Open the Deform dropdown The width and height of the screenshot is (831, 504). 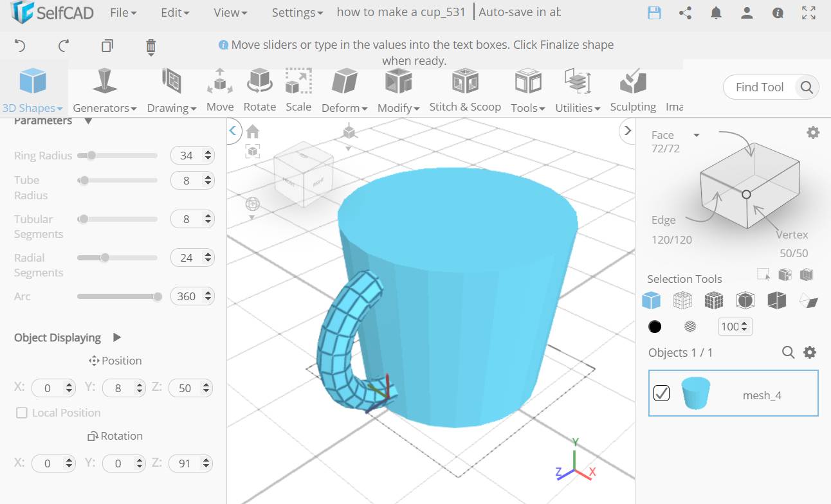(x=344, y=90)
